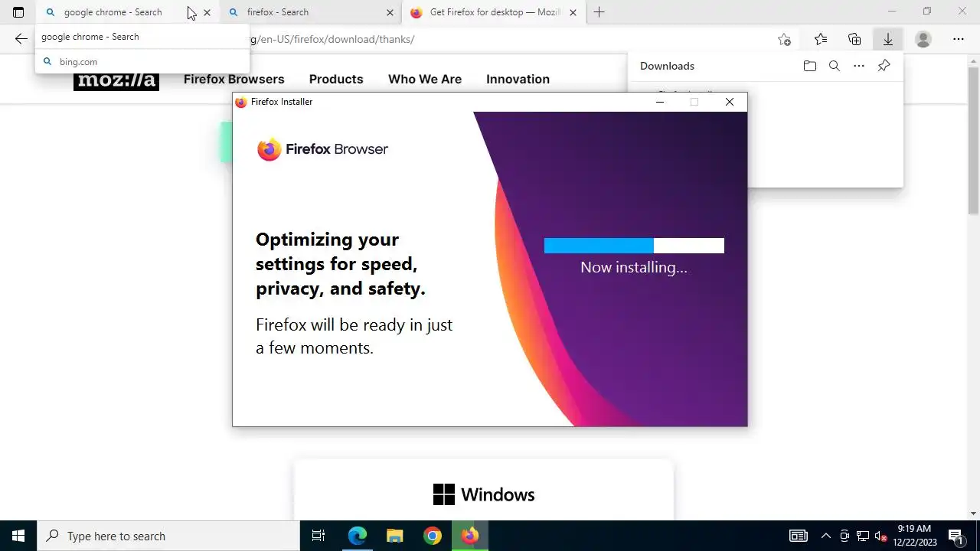Viewport: 980px width, 551px height.
Task: Open the Innovation menu
Action: pyautogui.click(x=518, y=79)
